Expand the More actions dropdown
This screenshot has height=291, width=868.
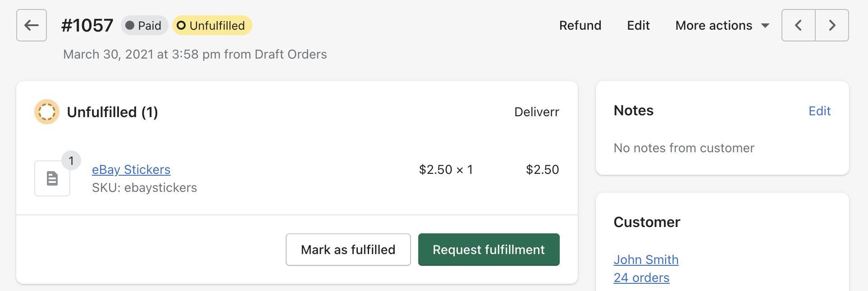[722, 25]
